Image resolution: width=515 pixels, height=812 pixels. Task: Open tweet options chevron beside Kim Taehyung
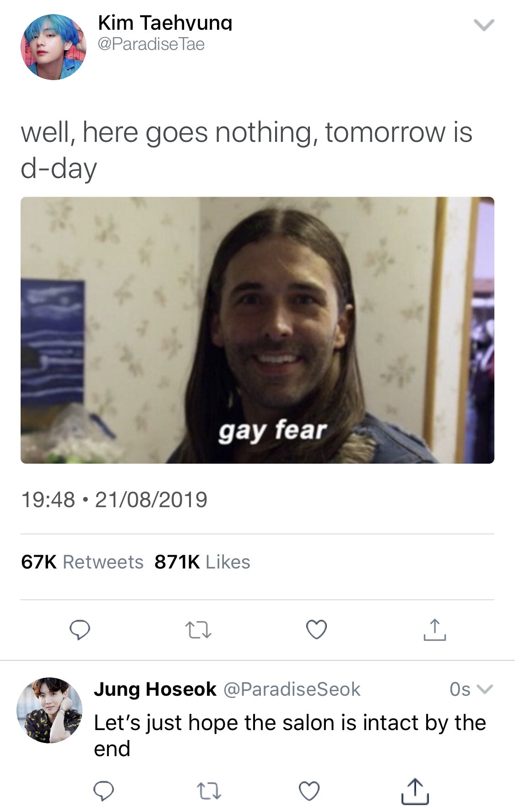[x=484, y=25]
